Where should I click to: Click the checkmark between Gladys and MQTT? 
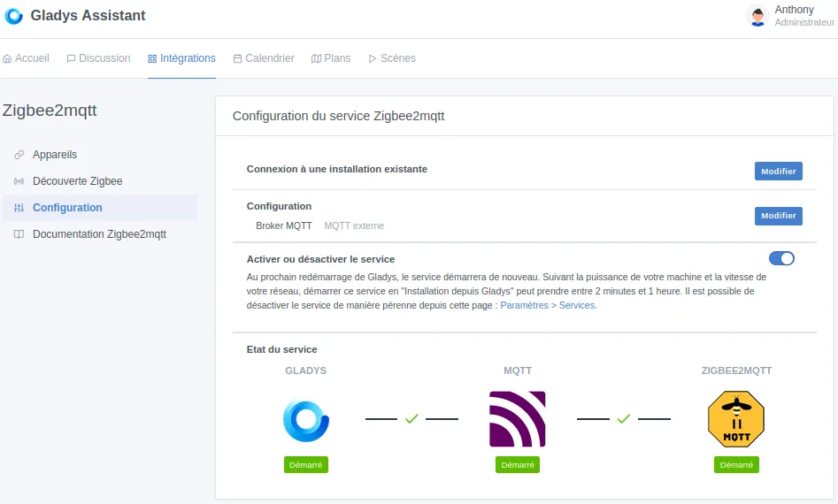(x=411, y=419)
